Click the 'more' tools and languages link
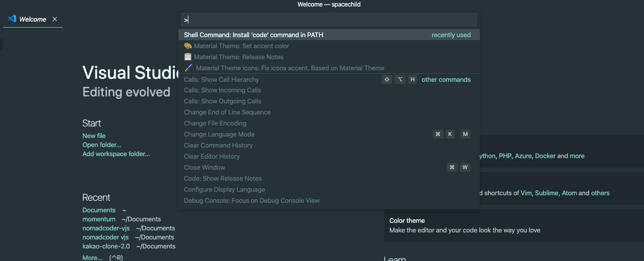The width and height of the screenshot is (644, 261). [577, 156]
